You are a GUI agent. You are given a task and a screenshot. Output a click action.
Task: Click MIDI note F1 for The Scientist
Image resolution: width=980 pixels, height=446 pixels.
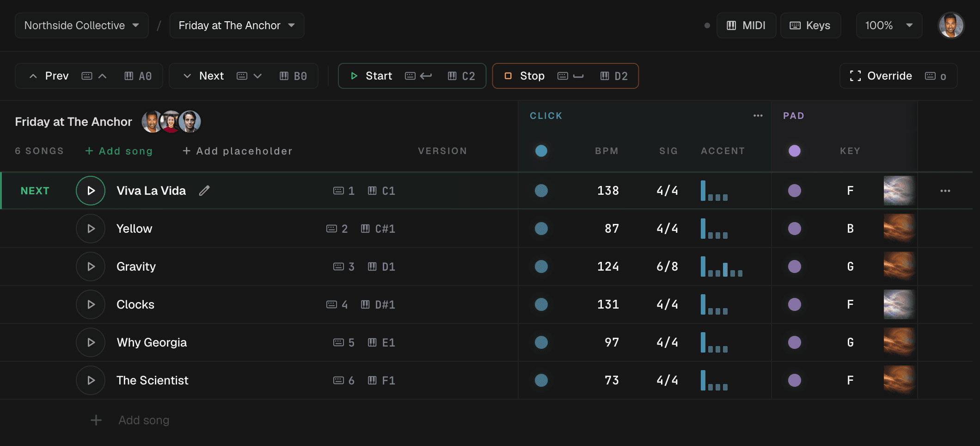[382, 380]
